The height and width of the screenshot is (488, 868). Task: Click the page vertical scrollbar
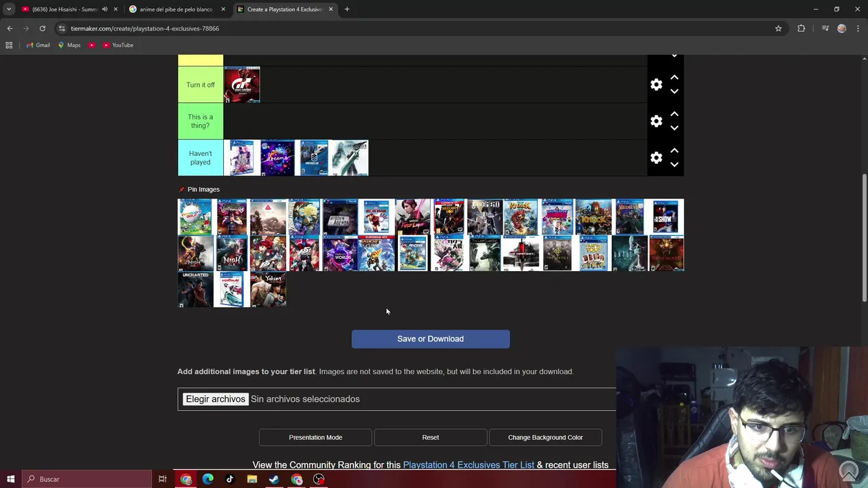(864, 237)
